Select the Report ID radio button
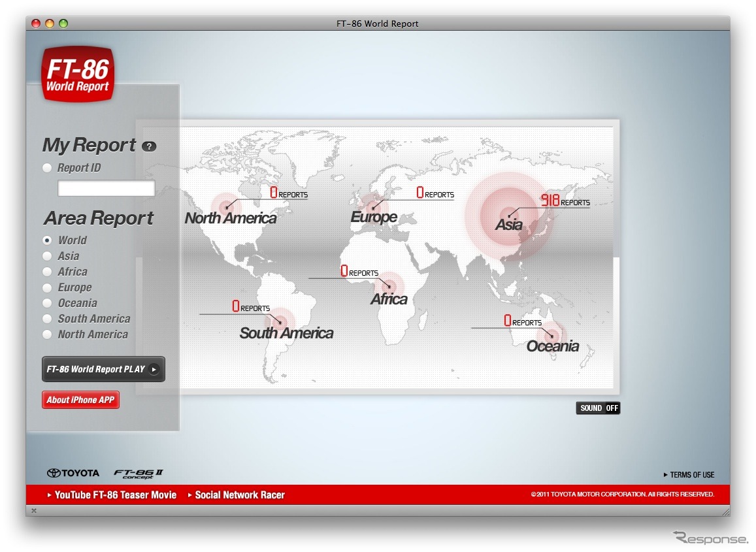 [x=47, y=168]
